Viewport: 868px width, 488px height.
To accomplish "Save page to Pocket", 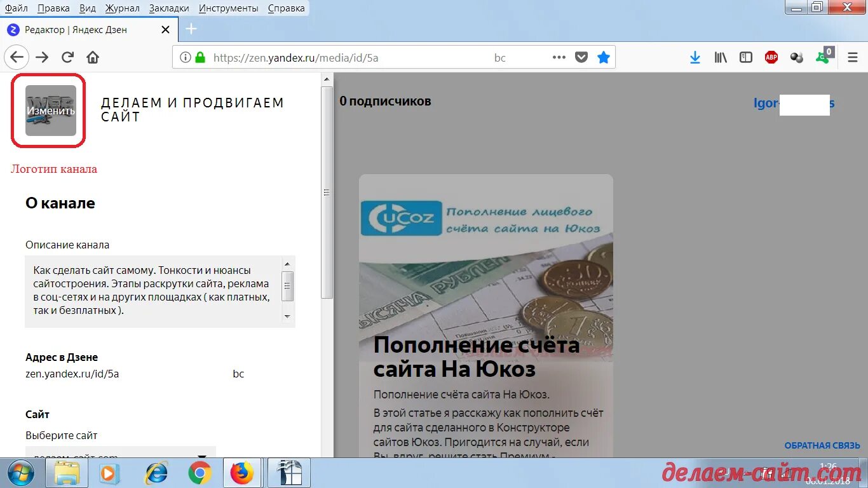I will coord(581,57).
